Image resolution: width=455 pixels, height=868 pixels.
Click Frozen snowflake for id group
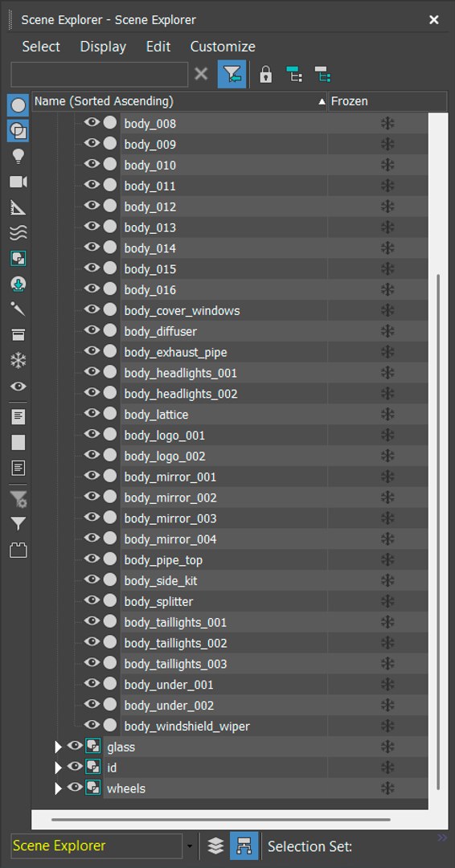(387, 768)
